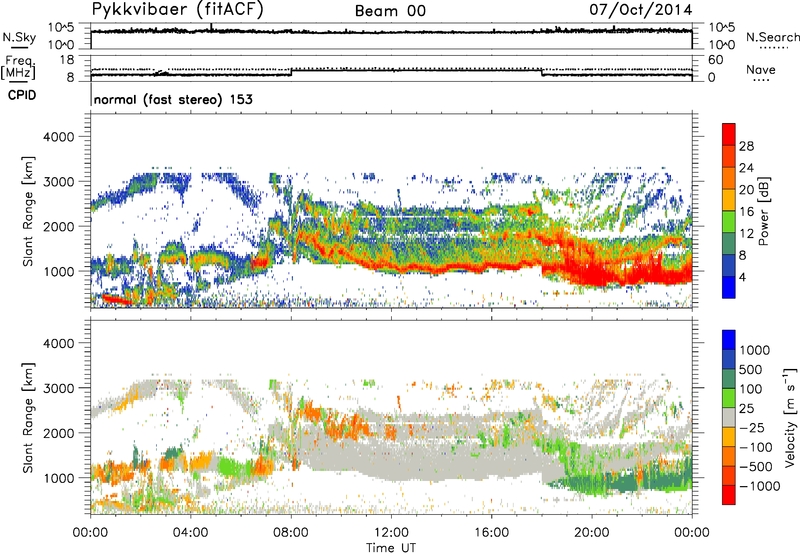
Task: Pick the blue velocity swatch above 1000
Action: point(729,340)
